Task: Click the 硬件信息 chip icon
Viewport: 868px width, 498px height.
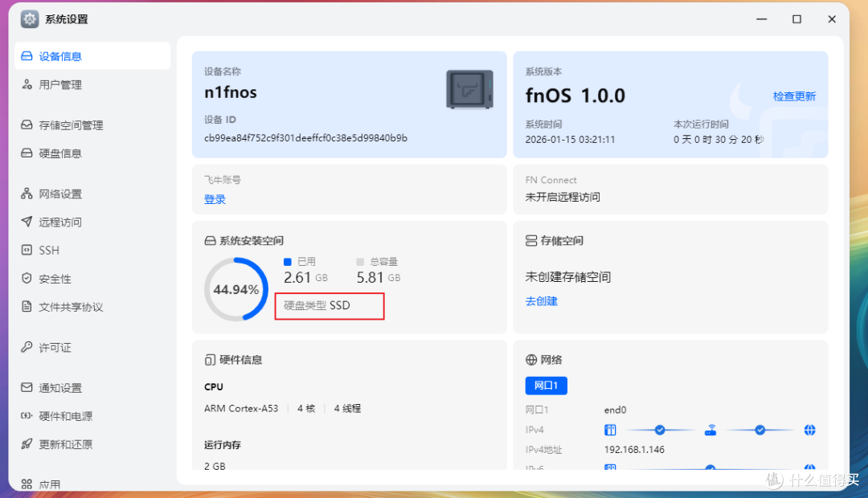Action: [210, 360]
